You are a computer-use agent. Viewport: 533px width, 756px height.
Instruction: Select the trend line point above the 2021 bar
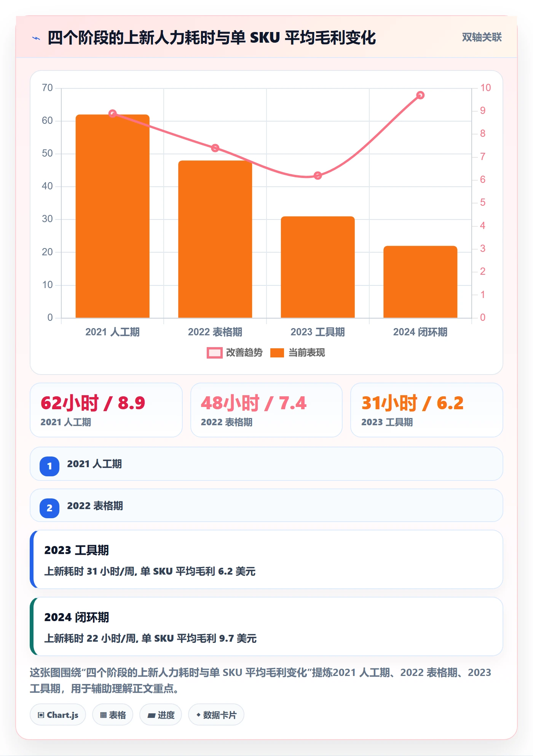[113, 114]
